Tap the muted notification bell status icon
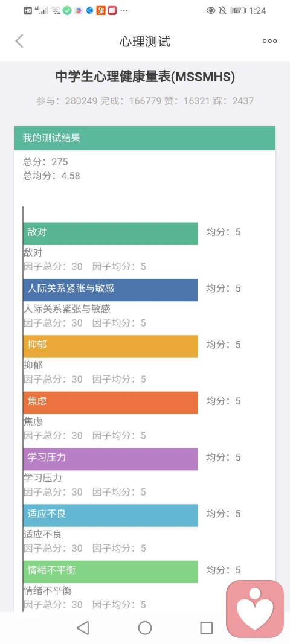Screen dimensions: 290x644 point(222,11)
